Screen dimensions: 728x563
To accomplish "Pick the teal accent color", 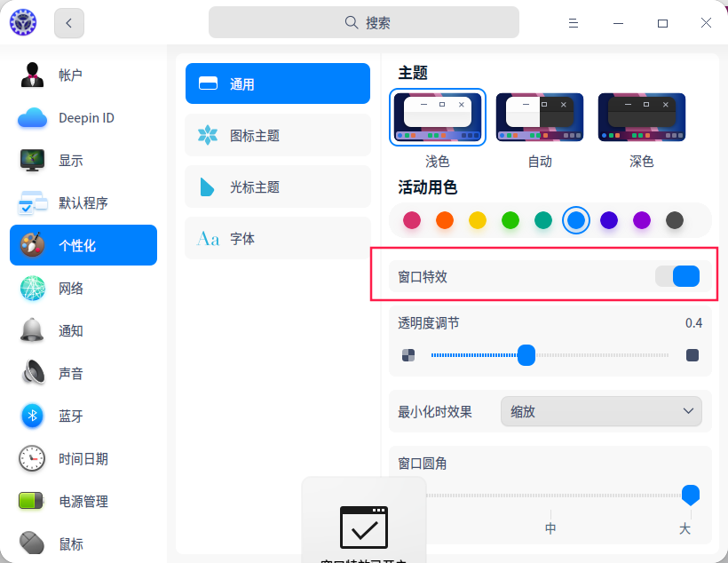I will click(x=543, y=220).
